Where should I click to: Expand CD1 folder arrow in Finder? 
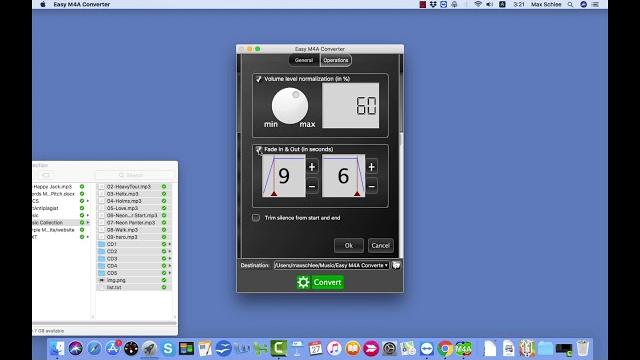coord(169,244)
